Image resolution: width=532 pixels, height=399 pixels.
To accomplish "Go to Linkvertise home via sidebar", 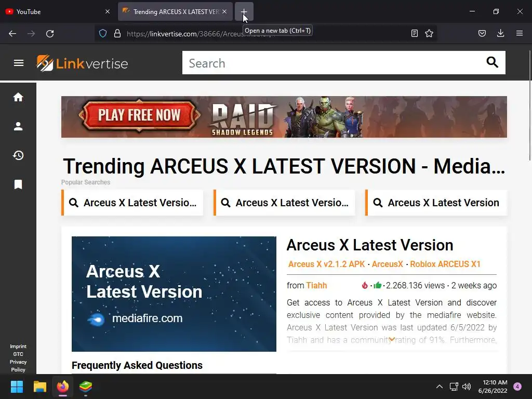I will coord(18,97).
